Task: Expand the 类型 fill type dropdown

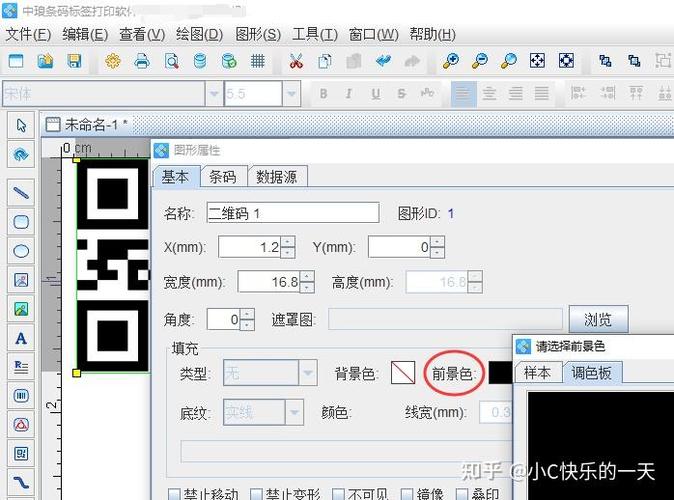Action: [x=308, y=372]
